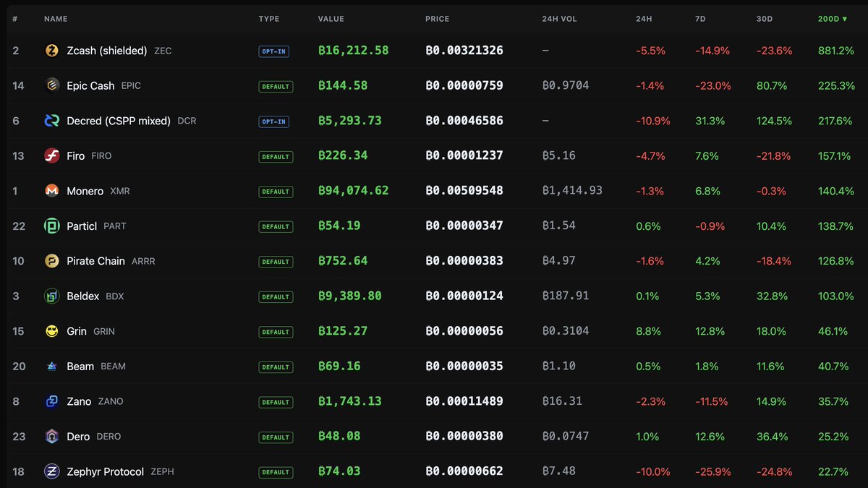Click the Zephyr Protocol logo icon
This screenshot has width=868, height=488.
tap(52, 471)
